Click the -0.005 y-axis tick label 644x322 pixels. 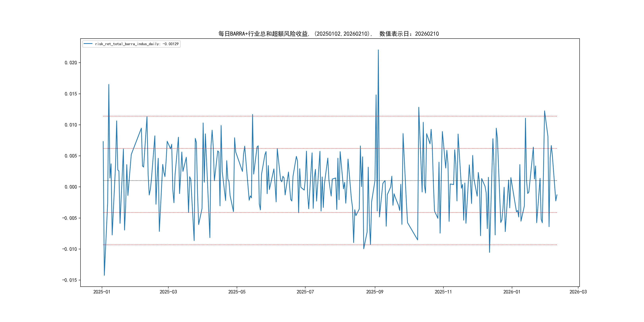[70, 218]
